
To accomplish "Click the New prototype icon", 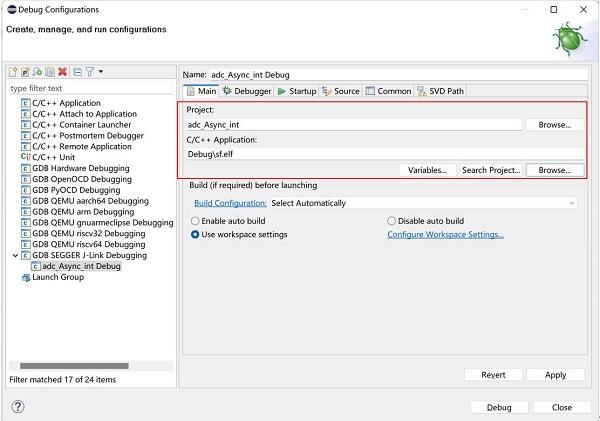I will pos(25,72).
